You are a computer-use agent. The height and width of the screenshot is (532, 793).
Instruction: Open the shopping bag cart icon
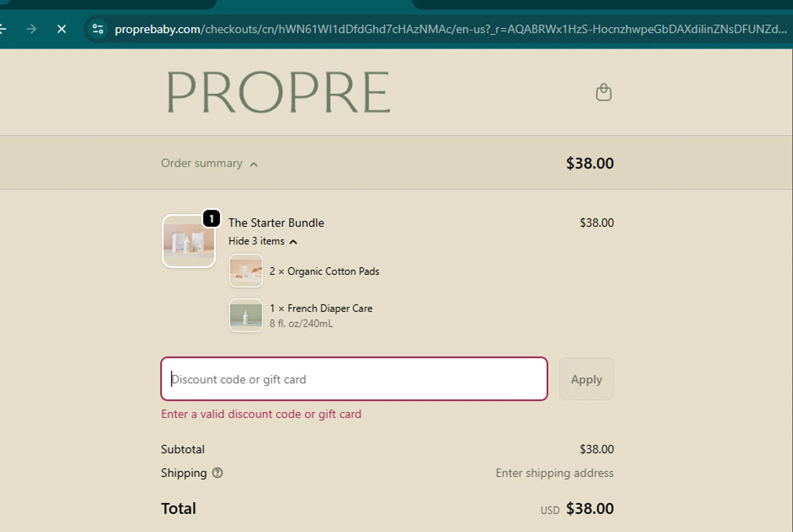point(603,92)
